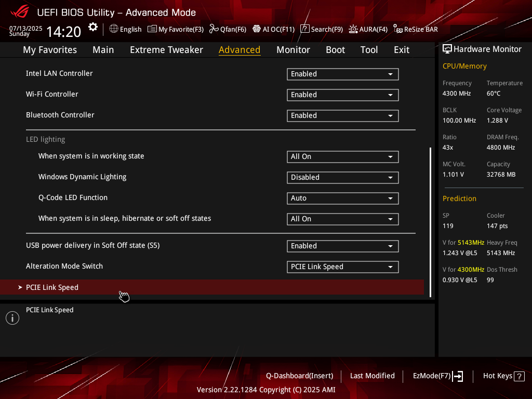Open Q-Dashboard(Insert)
The image size is (532, 399).
(300, 376)
